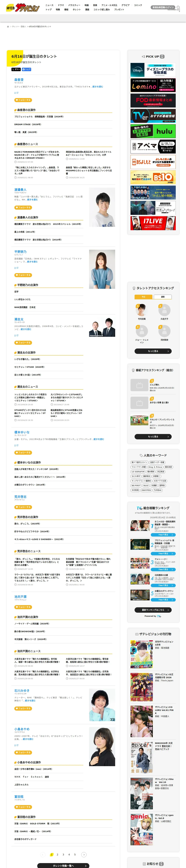The width and height of the screenshot is (186, 868).
Task: Open ドラマ in top navigation
Action: click(x=61, y=5)
